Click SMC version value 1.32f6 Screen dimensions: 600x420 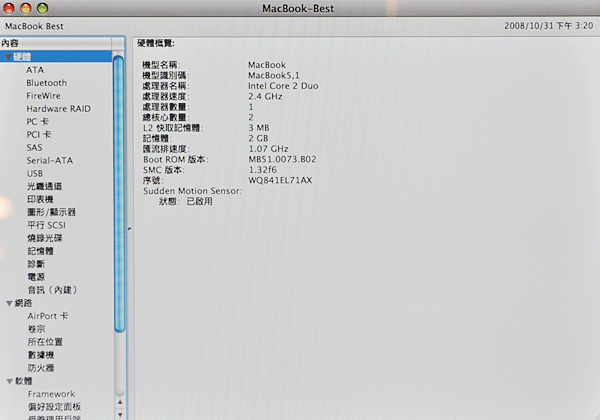click(x=262, y=169)
